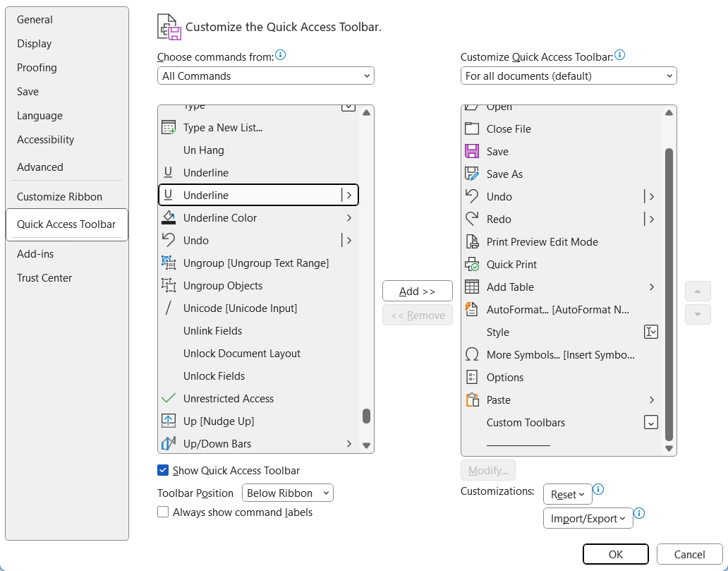Click the Undo icon in commands list
Screen dimensions: 728x571
pos(170,240)
